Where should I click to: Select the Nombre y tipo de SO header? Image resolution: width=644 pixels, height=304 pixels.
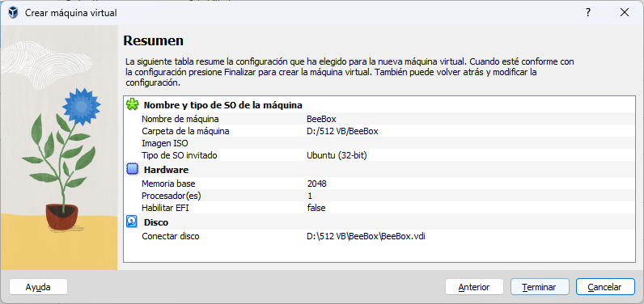223,105
